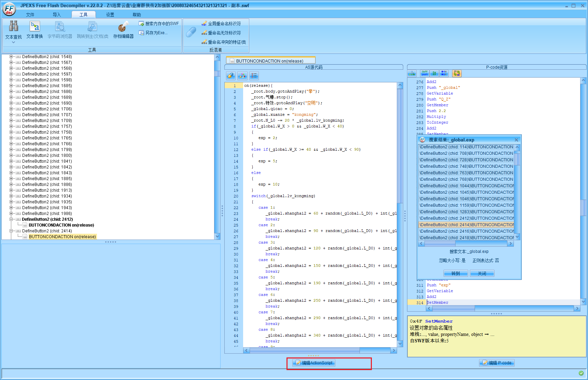This screenshot has height=380, width=588.
Task: Search SWFs in memory
Action: point(159,24)
